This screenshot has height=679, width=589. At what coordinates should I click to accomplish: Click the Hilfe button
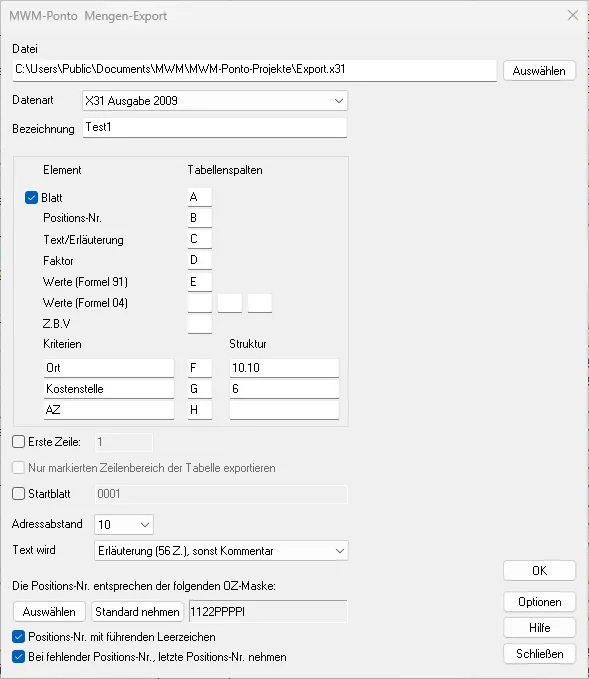(539, 628)
